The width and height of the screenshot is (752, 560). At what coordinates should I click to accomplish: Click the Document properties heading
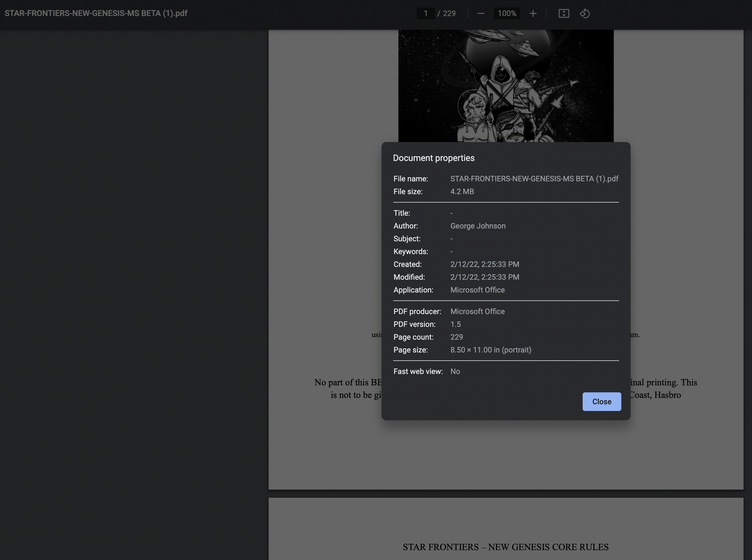433,158
